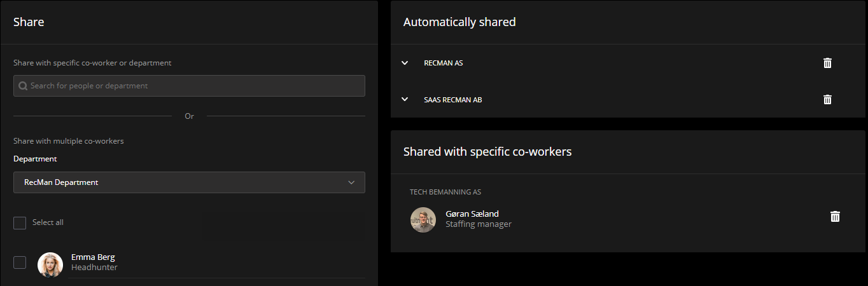Expand the SAAS RECMAN AB chevron

(x=405, y=100)
